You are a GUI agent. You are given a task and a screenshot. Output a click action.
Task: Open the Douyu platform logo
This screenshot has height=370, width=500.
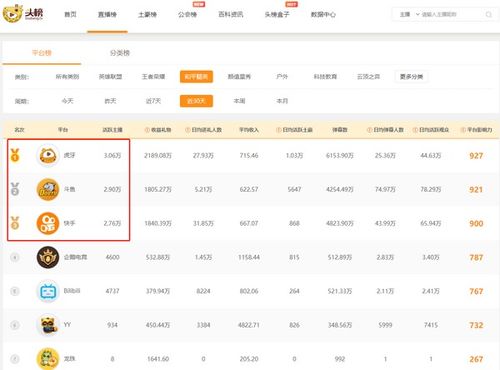pyautogui.click(x=48, y=189)
